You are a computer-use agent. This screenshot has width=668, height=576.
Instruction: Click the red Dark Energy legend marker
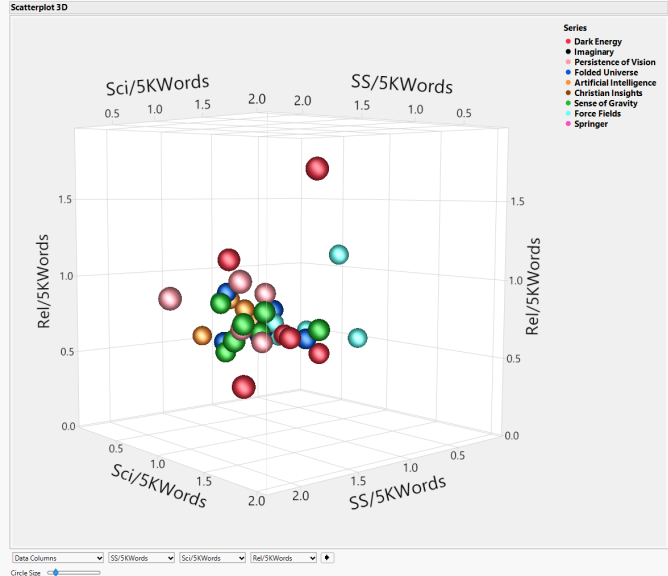click(x=568, y=42)
